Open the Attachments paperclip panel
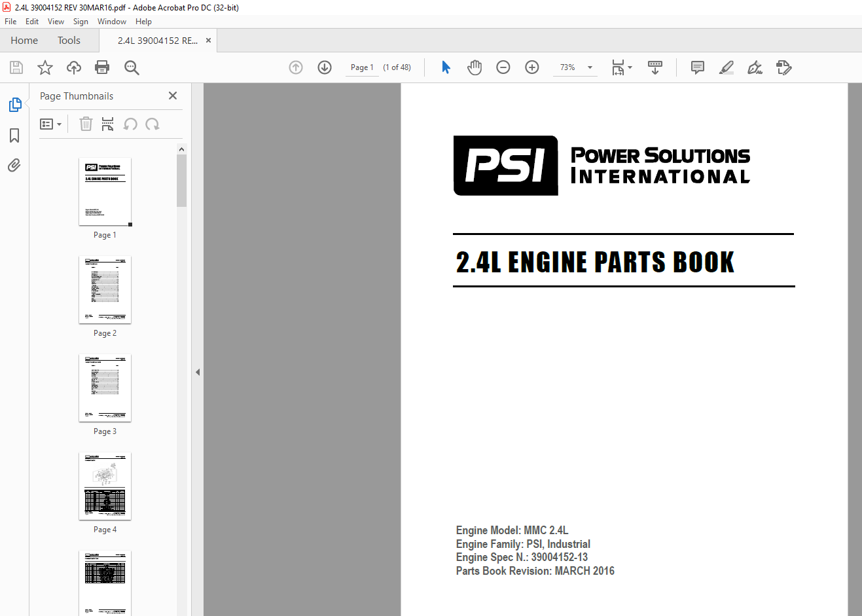 [x=14, y=165]
